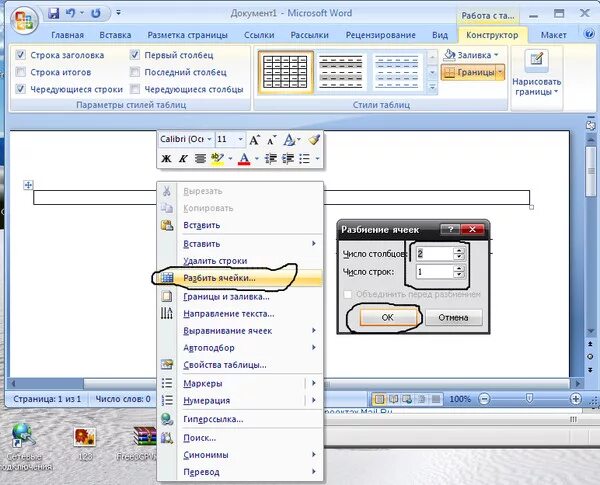
Task: Increase Число строк with spinner up
Action: point(459,268)
